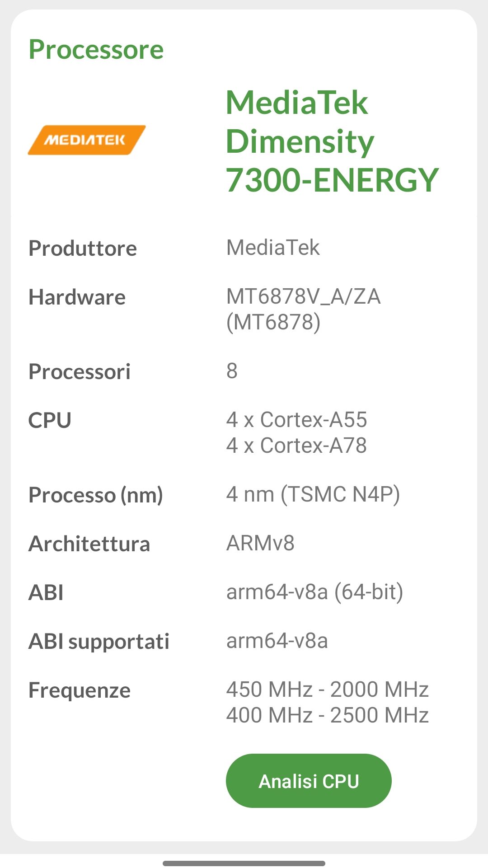Select the 4 x Cortex-A55 text
The height and width of the screenshot is (868, 488).
tap(296, 420)
